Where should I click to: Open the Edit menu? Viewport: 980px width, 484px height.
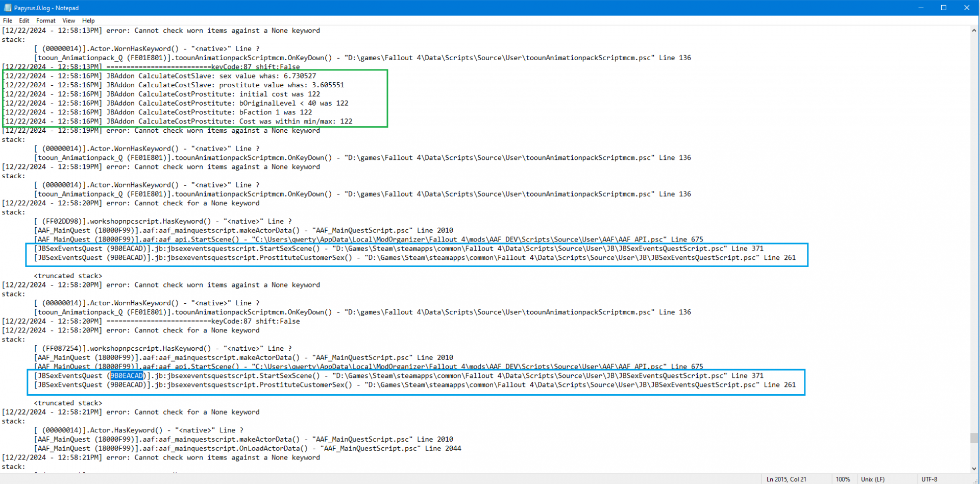pos(24,20)
